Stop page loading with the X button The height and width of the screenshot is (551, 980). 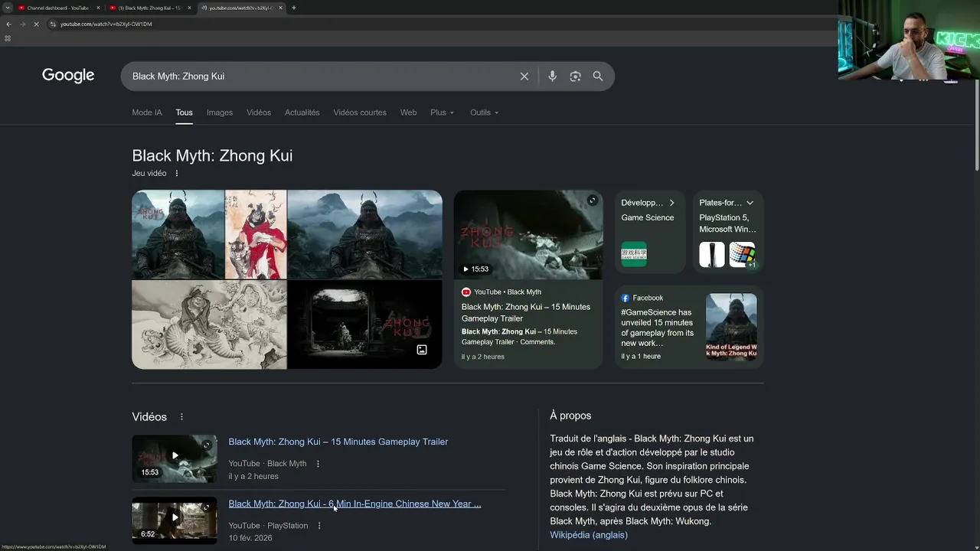coord(36,24)
